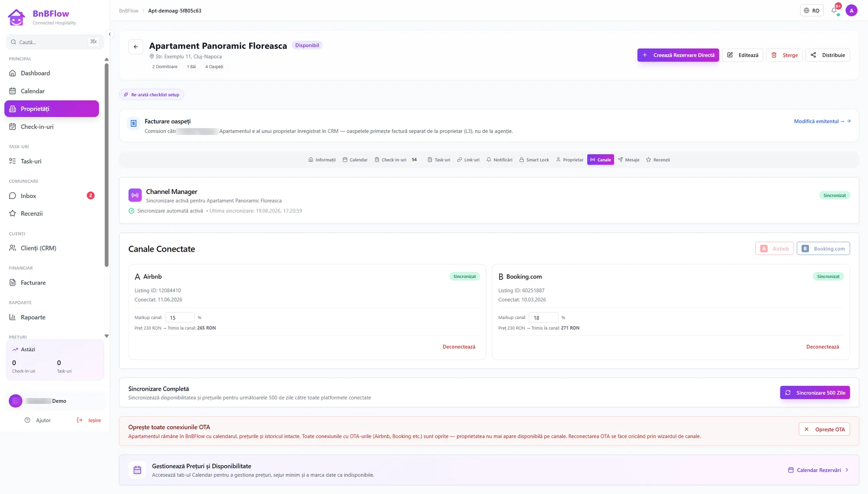Viewport: 868px width, 494px height.
Task: Go back with the arrow button
Action: 136,47
